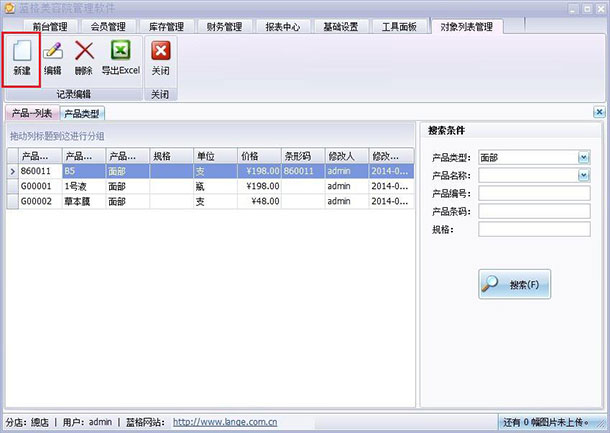Open the 报表中心 tab
This screenshot has height=433, width=610.
pyautogui.click(x=283, y=27)
